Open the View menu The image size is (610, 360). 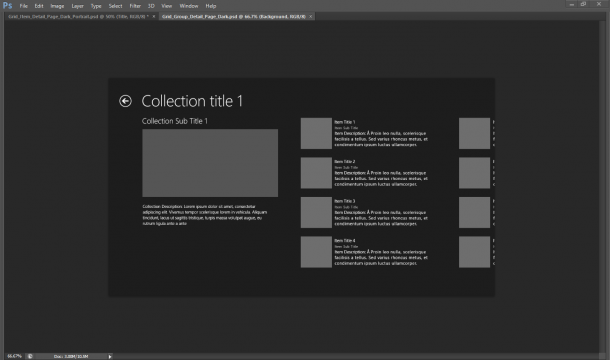(x=167, y=6)
